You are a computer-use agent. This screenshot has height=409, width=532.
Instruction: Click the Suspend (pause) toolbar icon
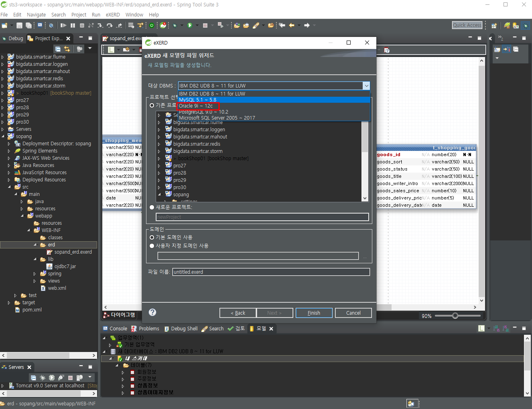[x=73, y=25]
